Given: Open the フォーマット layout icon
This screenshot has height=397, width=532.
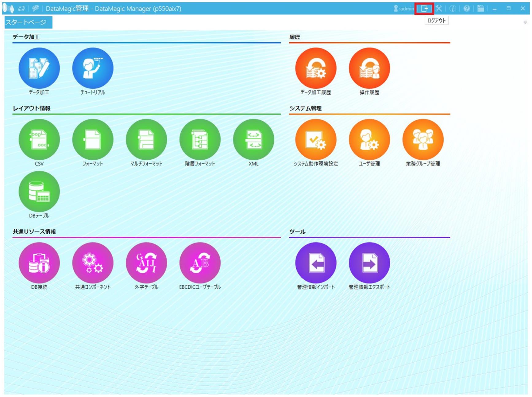Looking at the screenshot, I should 93,140.
